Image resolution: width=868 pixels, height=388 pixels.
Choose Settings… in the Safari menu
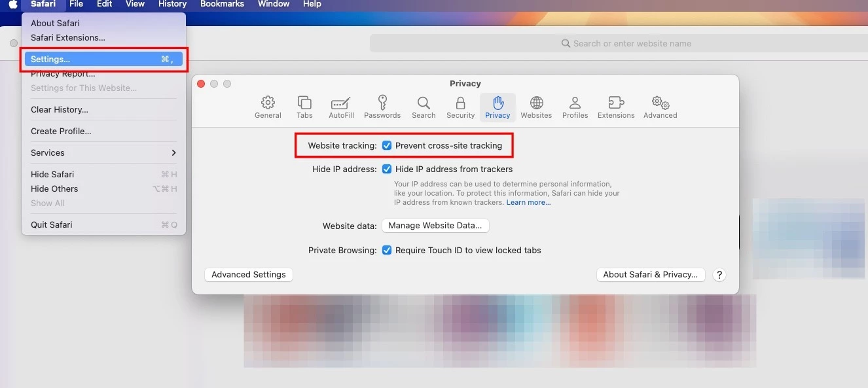(x=104, y=60)
